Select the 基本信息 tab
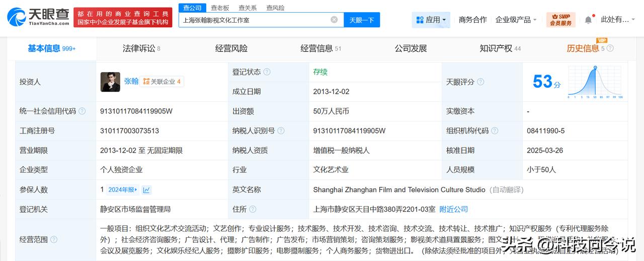This screenshot has height=261, width=644. point(51,48)
